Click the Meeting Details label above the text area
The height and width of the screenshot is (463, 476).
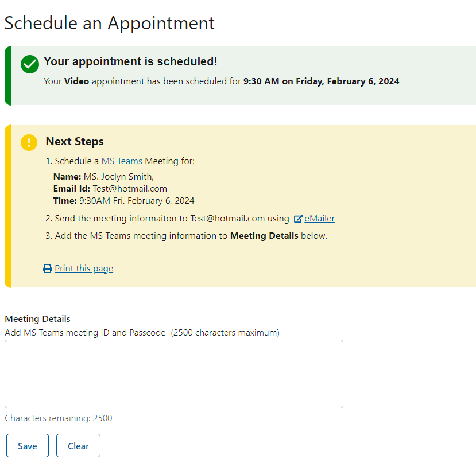pyautogui.click(x=37, y=319)
